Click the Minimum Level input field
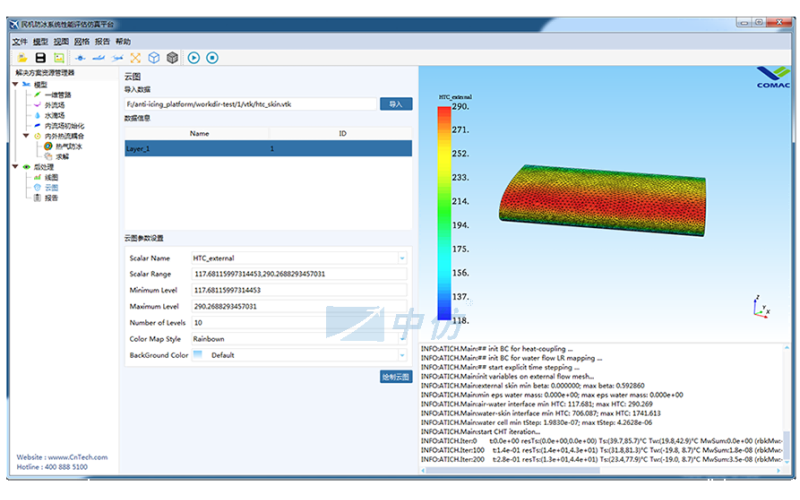The height and width of the screenshot is (500, 800). [x=299, y=290]
